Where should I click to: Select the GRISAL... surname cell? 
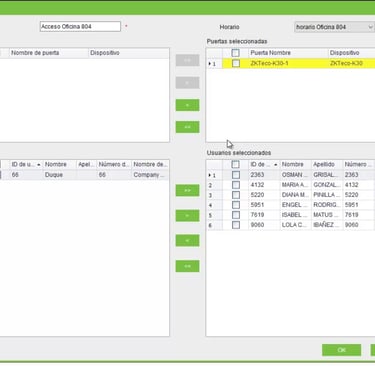point(327,175)
